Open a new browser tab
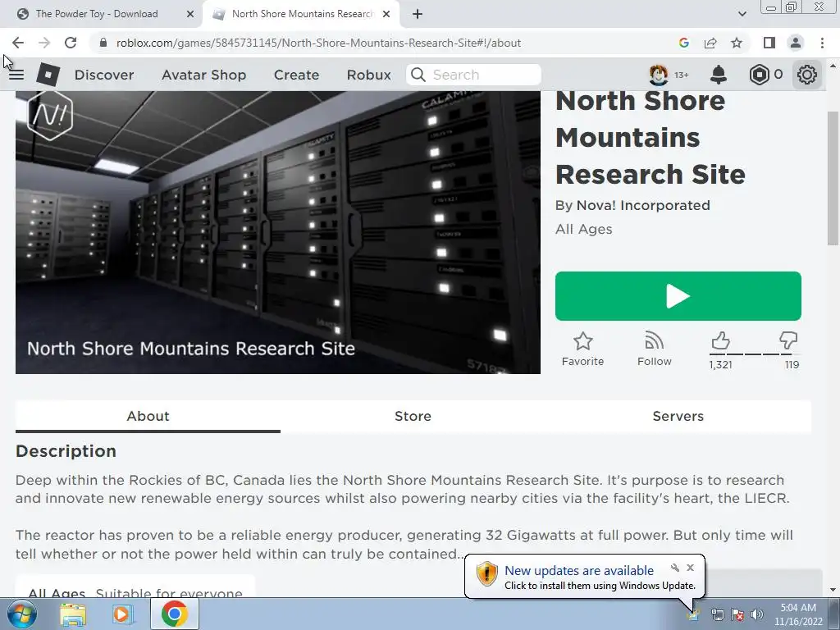The image size is (840, 630). pos(418,15)
